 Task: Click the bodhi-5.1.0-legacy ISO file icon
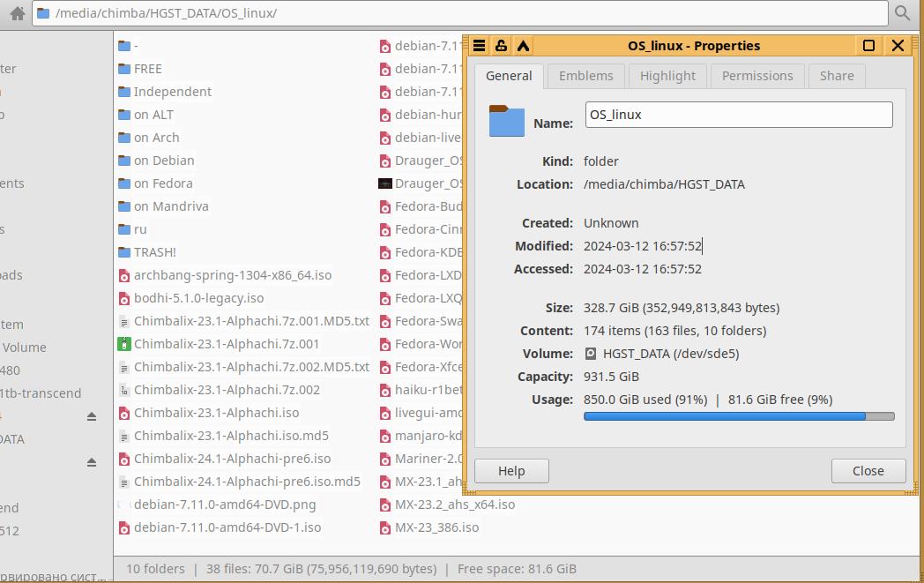tap(124, 298)
